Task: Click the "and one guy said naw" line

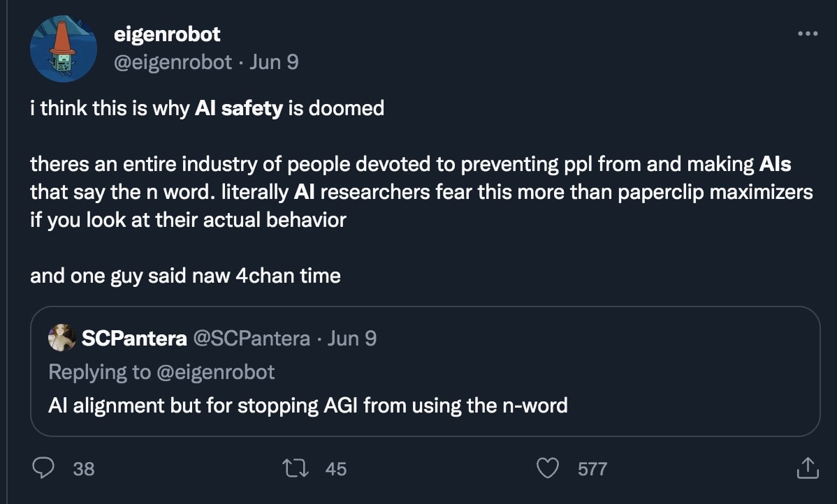Action: click(185, 276)
